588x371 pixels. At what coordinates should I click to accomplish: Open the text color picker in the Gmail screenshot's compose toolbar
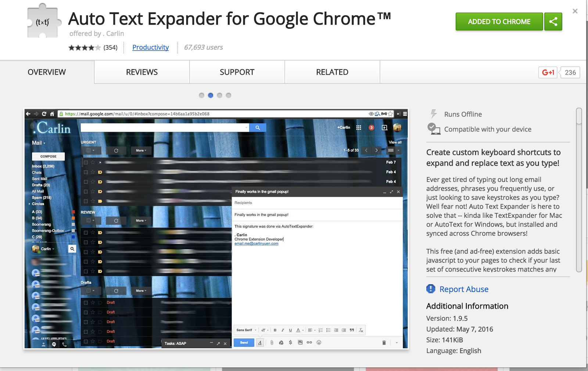pos(300,330)
